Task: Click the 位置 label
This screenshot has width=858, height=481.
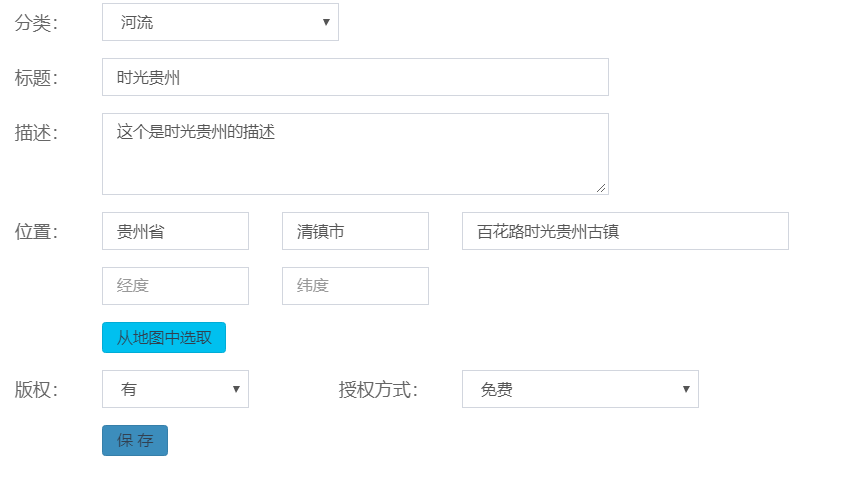Action: click(37, 232)
